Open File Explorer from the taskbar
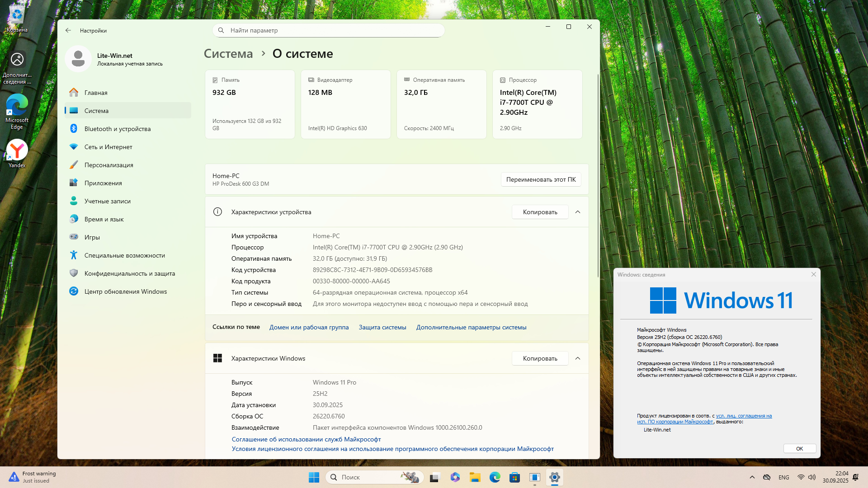The image size is (868, 488). coord(475,477)
